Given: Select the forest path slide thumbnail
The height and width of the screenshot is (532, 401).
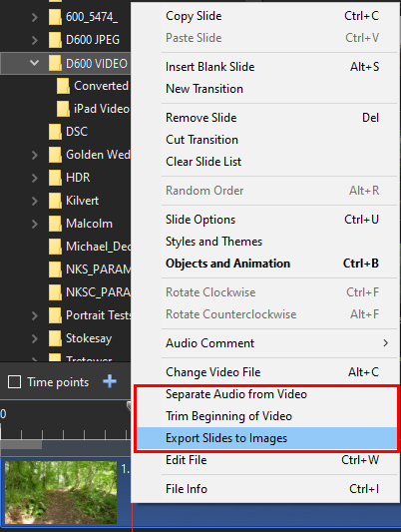Looking at the screenshot, I should click(x=61, y=492).
